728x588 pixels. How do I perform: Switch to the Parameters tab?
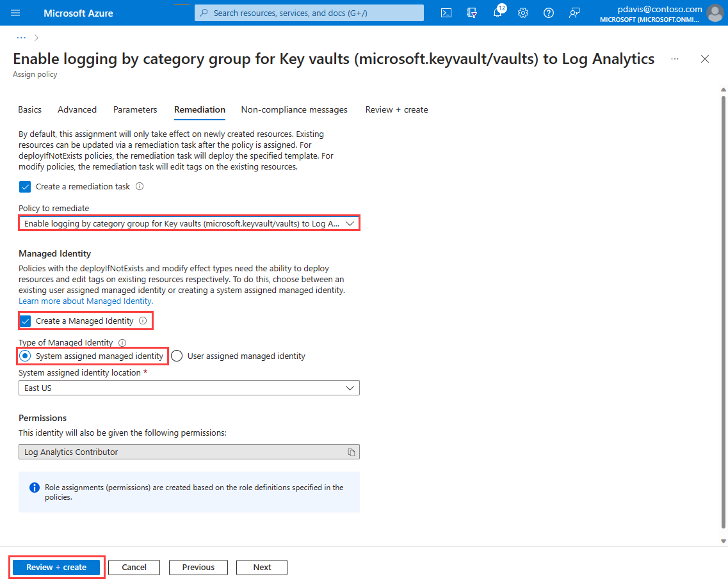[x=135, y=110]
